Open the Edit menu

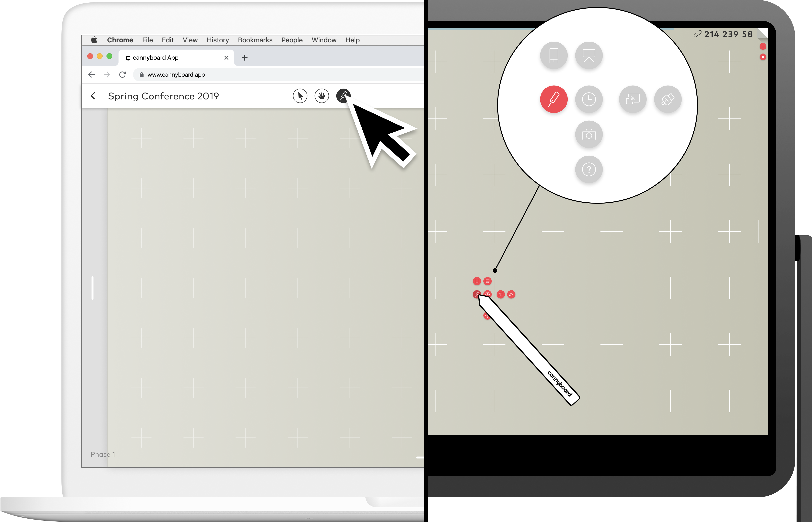tap(167, 40)
